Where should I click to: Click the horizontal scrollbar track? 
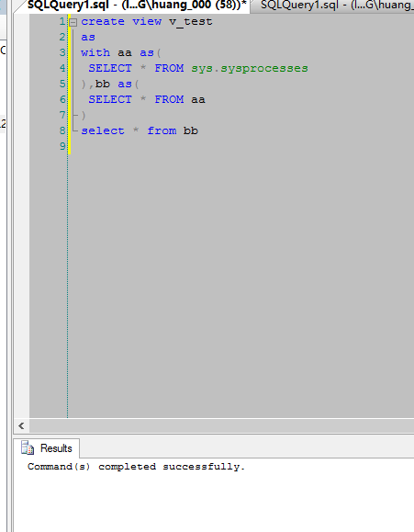(221, 425)
